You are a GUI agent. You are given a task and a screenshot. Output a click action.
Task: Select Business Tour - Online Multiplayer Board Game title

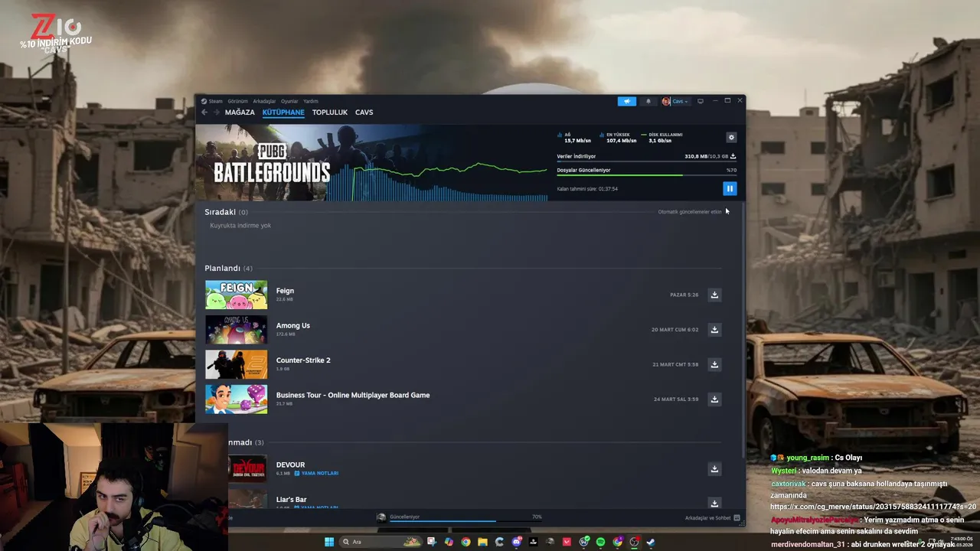point(353,395)
